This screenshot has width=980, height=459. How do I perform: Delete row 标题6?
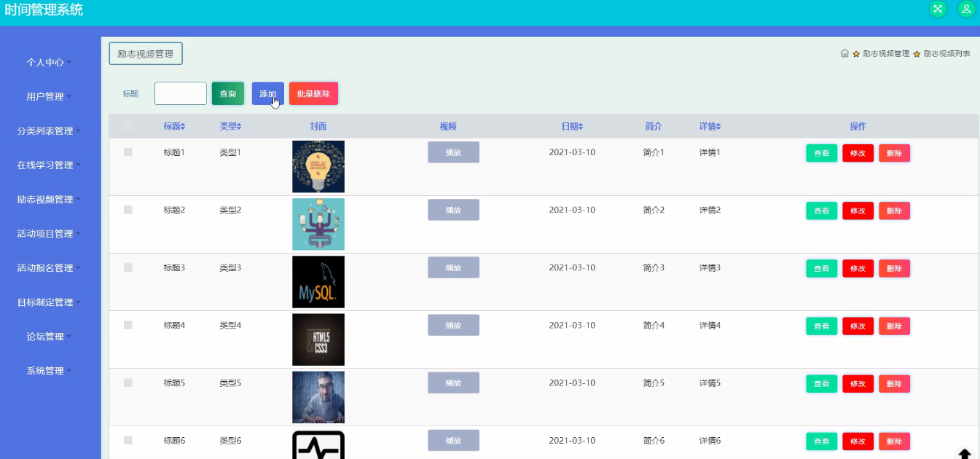point(894,441)
